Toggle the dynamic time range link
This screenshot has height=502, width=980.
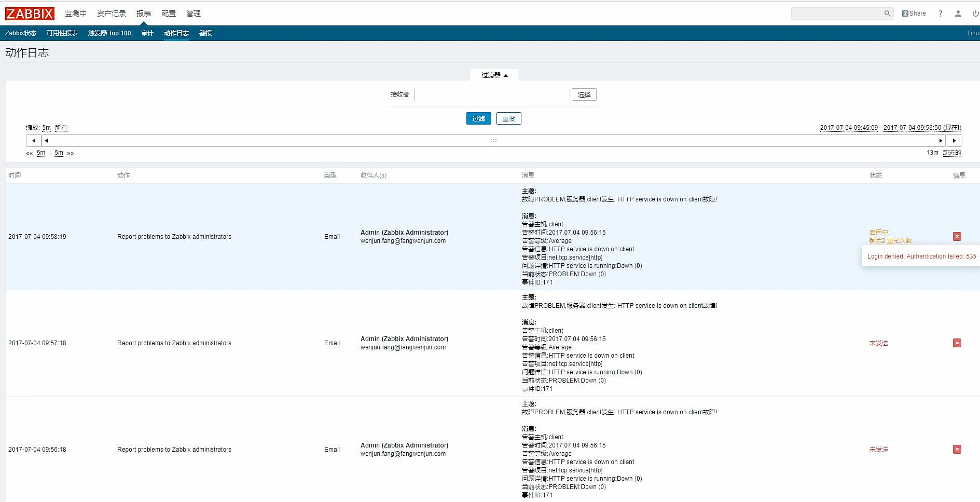(x=951, y=153)
